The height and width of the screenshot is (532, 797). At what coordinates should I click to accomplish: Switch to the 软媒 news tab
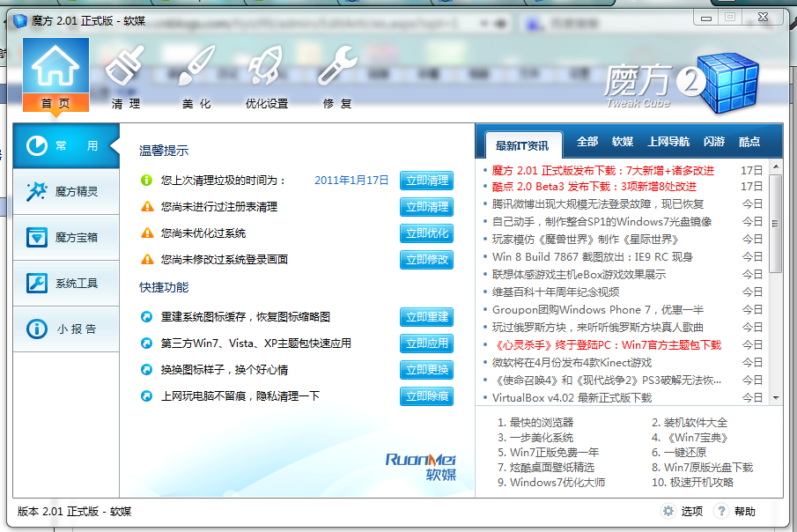tap(623, 142)
